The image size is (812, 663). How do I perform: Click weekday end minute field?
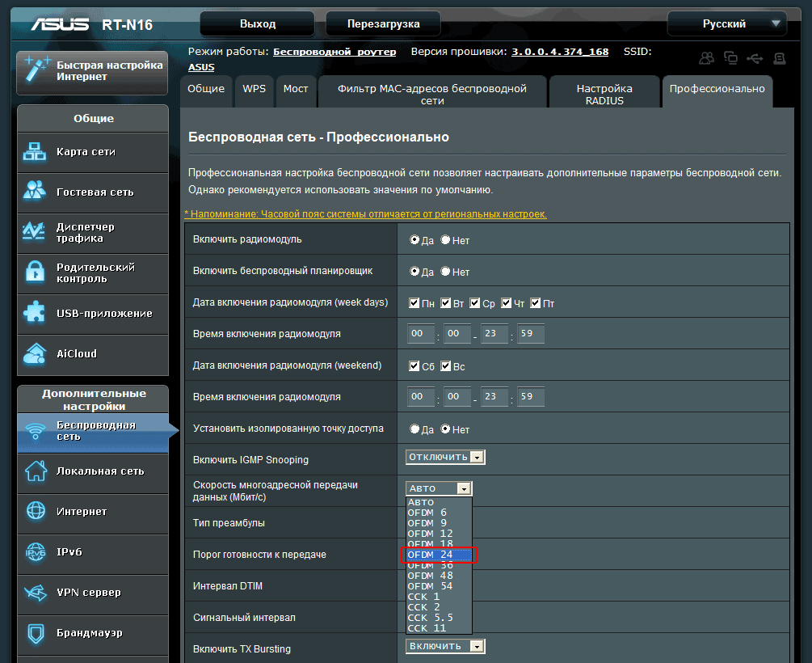(x=531, y=333)
